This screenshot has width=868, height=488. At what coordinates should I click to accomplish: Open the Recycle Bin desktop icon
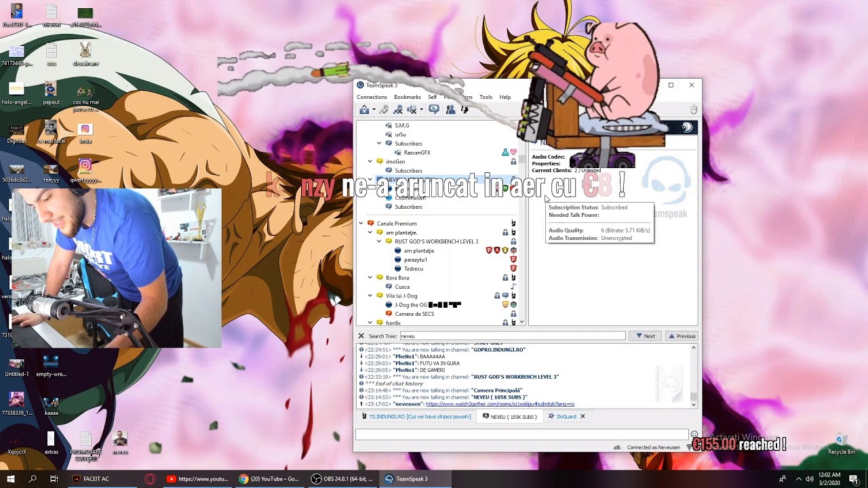point(841,444)
